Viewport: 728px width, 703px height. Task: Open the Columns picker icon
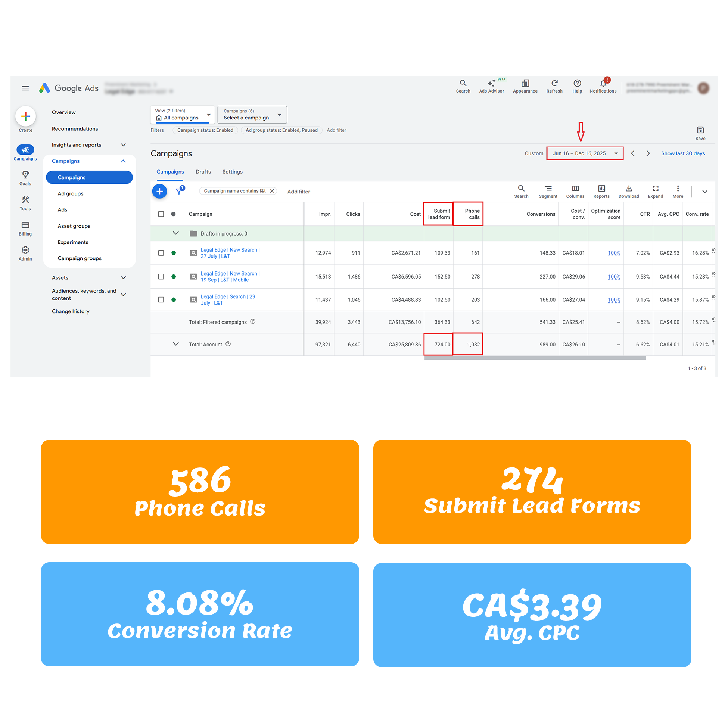point(575,189)
